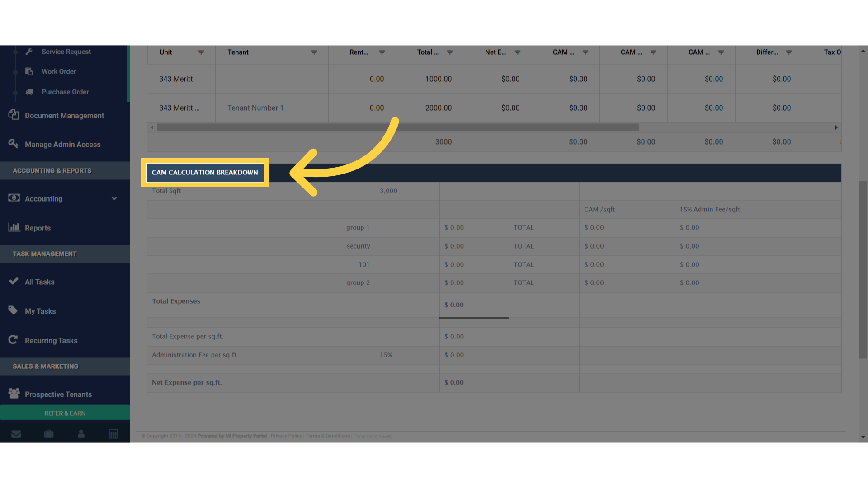Image resolution: width=868 pixels, height=488 pixels.
Task: Click table horizontal scrollbar thumb
Action: click(398, 127)
